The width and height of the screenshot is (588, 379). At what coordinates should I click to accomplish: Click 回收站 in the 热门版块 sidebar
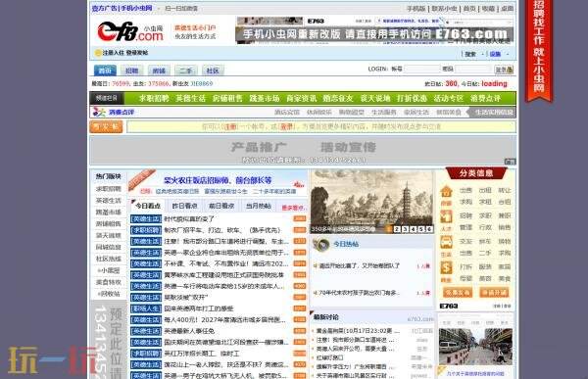pos(109,294)
